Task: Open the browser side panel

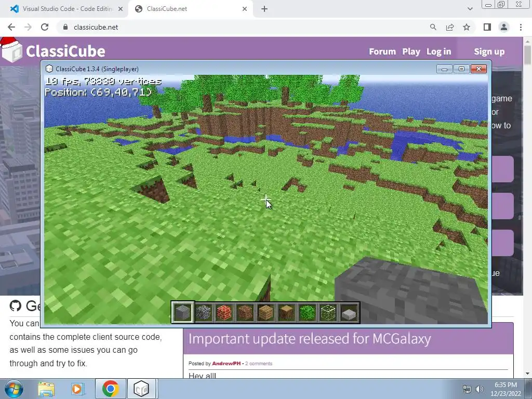Action: (x=487, y=27)
